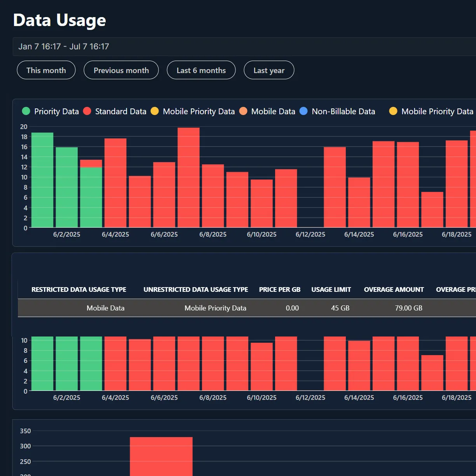
Task: Toggle Priority Data legend green dot
Action: click(x=26, y=111)
